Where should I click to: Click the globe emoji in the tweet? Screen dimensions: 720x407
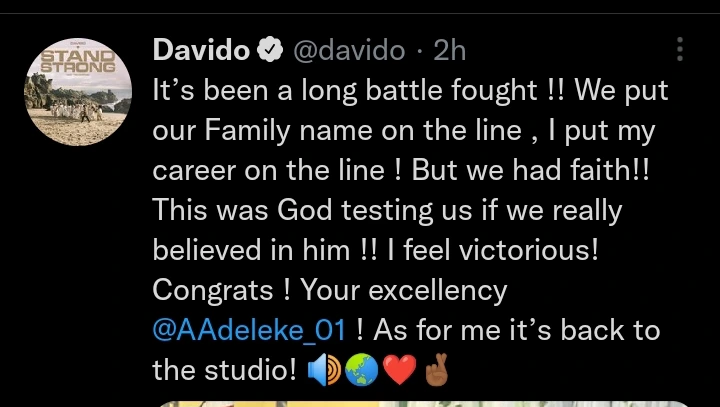click(x=360, y=371)
